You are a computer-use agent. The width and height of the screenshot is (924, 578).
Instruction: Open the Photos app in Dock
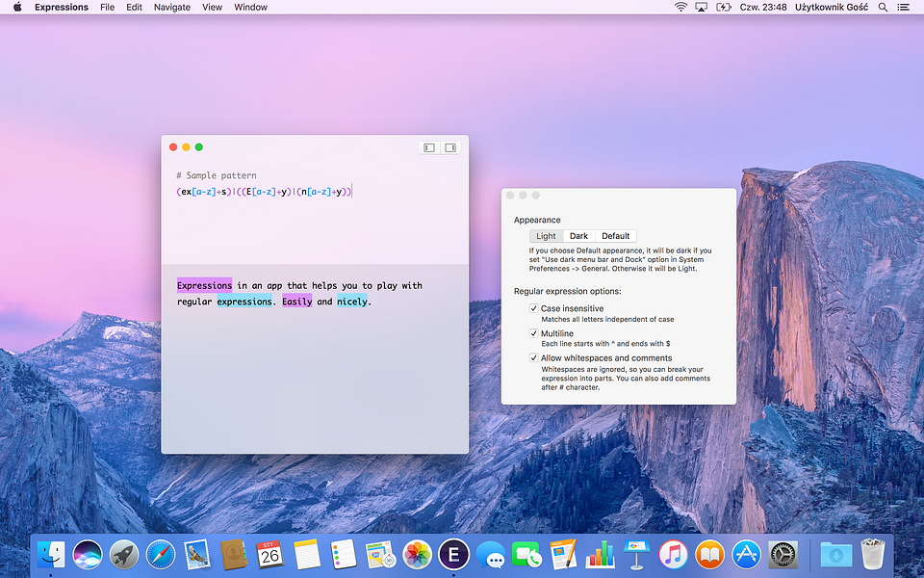[x=417, y=555]
